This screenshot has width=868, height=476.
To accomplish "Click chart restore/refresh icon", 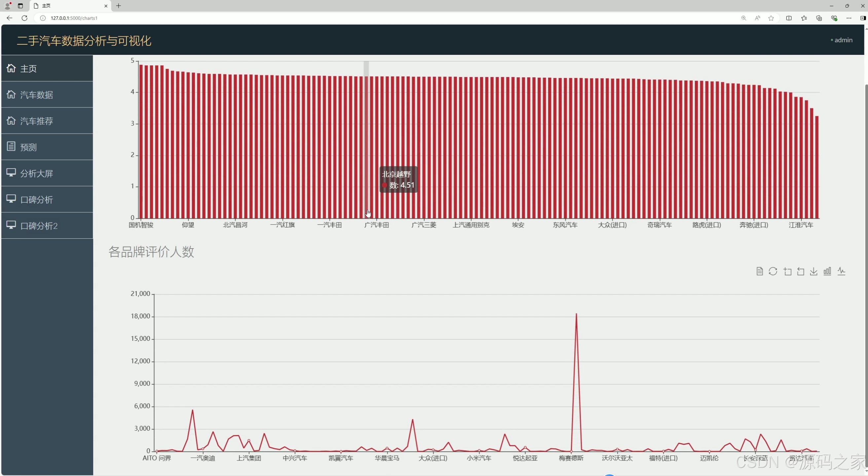I will point(773,271).
